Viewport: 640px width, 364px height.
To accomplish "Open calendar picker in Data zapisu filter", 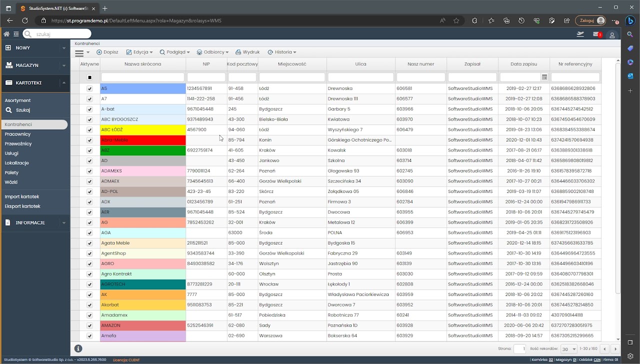I will (x=544, y=77).
